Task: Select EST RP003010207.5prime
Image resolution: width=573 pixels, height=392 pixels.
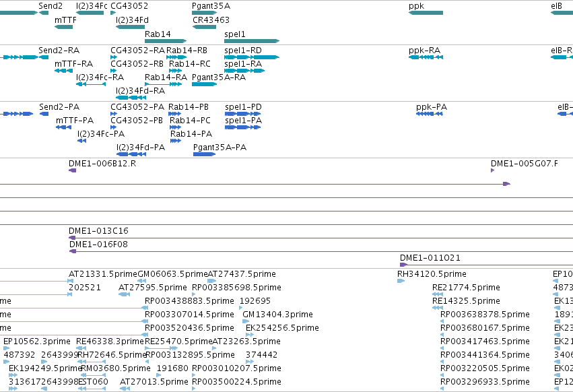Action: pyautogui.click(x=194, y=374)
